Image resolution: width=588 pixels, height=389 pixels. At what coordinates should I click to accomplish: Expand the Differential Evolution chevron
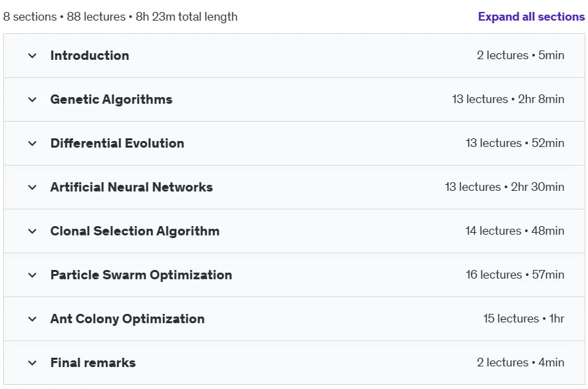[32, 144]
